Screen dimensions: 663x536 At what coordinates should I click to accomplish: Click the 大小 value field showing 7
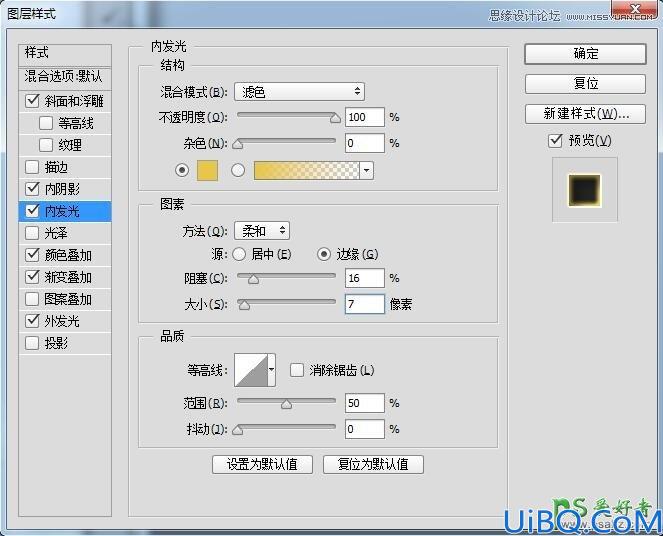click(x=365, y=304)
